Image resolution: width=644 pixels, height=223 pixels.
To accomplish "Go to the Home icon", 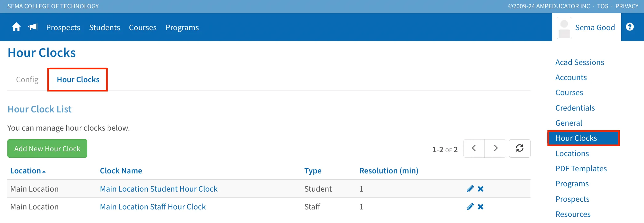I will 16,27.
